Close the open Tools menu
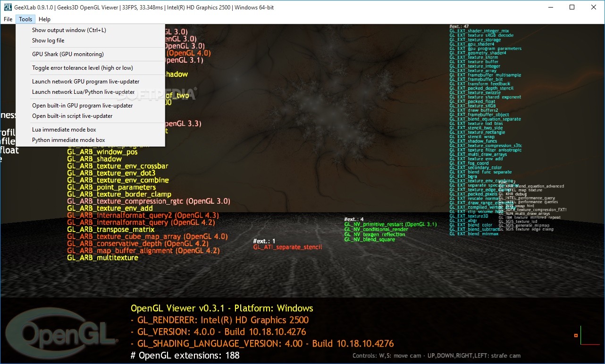 [25, 19]
